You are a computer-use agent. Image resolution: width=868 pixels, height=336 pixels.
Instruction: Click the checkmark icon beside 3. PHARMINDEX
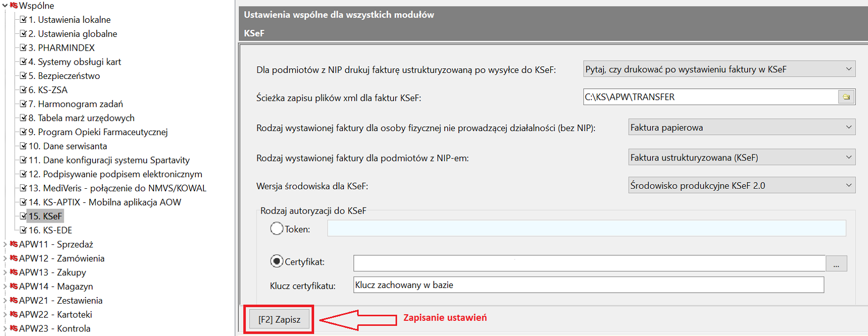click(x=23, y=48)
